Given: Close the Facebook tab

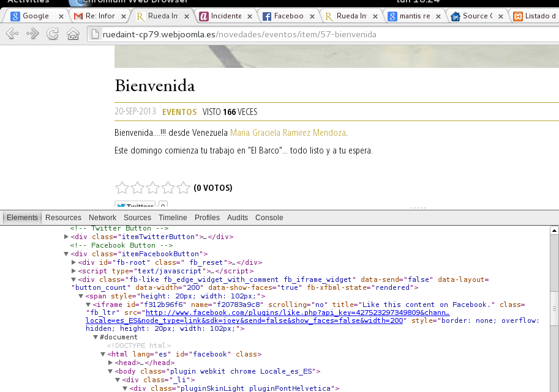Looking at the screenshot, I should pos(312,17).
